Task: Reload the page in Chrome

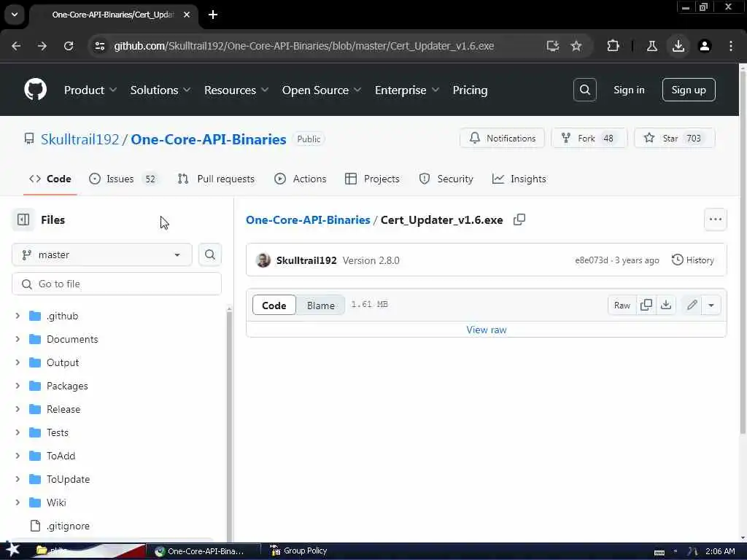Action: point(69,46)
